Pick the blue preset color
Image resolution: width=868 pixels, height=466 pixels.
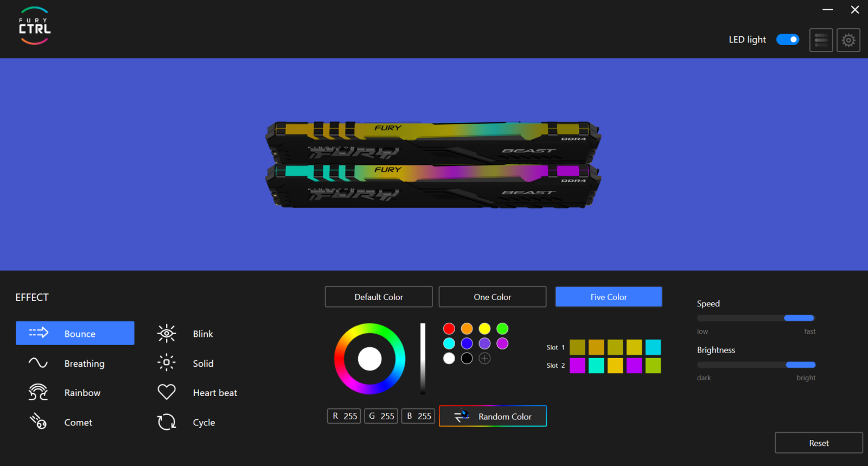467,343
